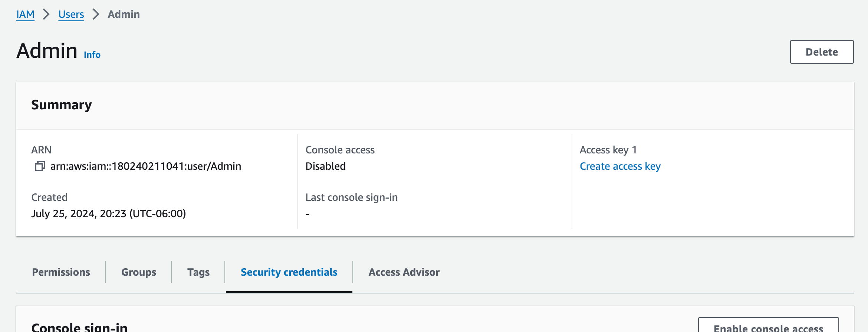
Task: Select the Last console sign-in label
Action: click(x=352, y=197)
